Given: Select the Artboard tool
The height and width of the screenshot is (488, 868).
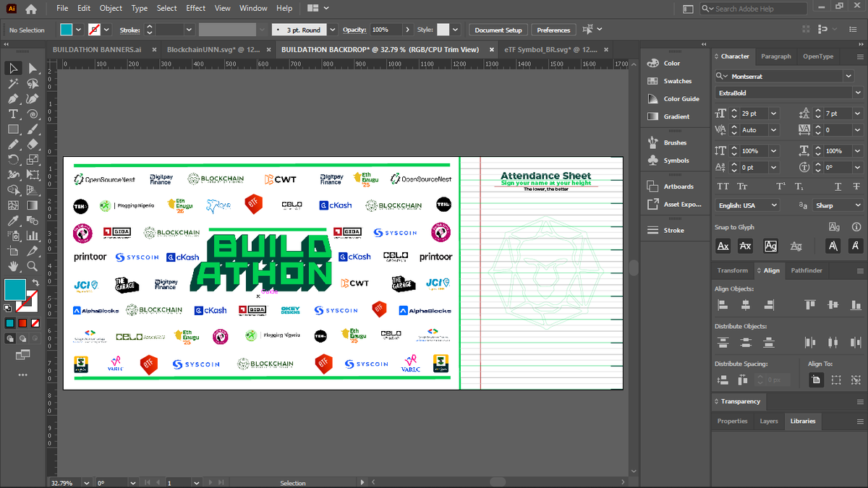Looking at the screenshot, I should (x=13, y=251).
